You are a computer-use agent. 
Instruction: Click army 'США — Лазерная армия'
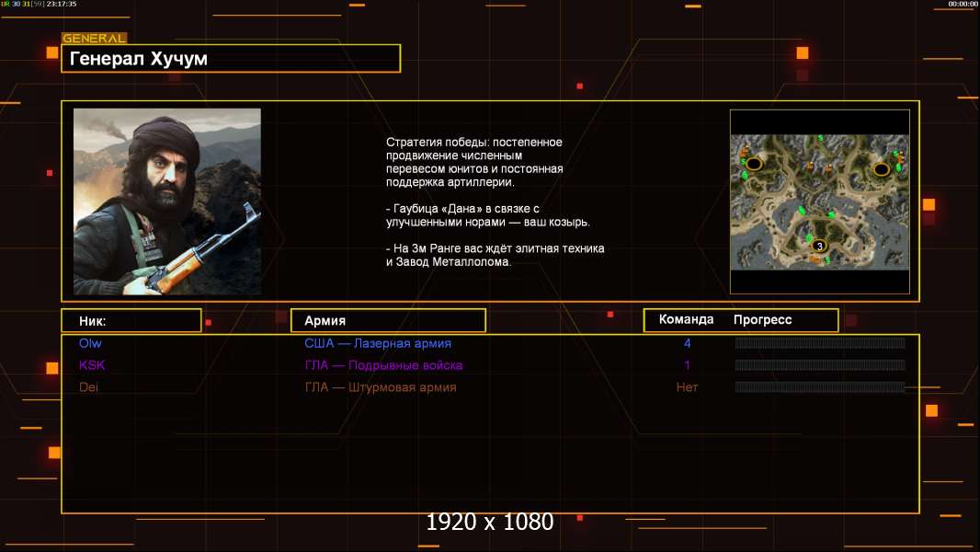[x=378, y=343]
